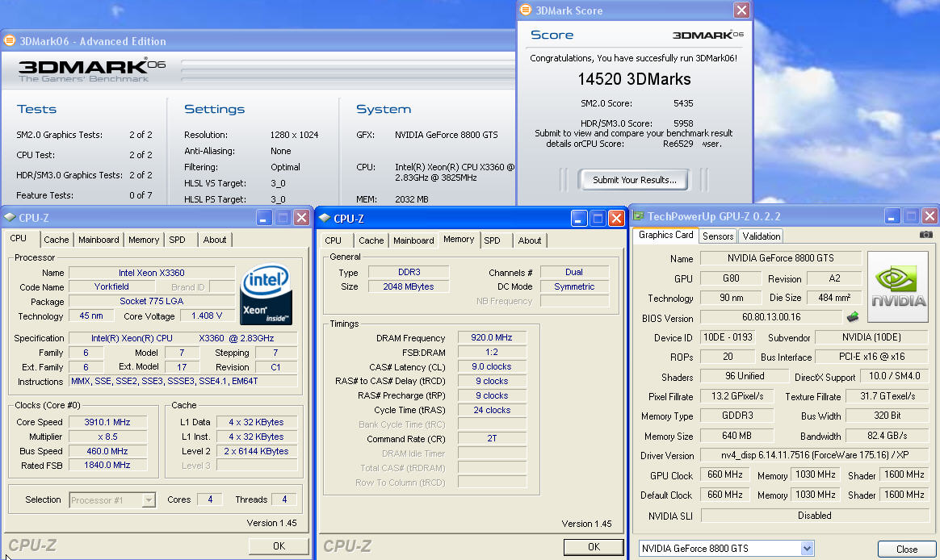Click the DDR3 memory type value
Viewport: 940px width, 560px height.
[x=409, y=272]
